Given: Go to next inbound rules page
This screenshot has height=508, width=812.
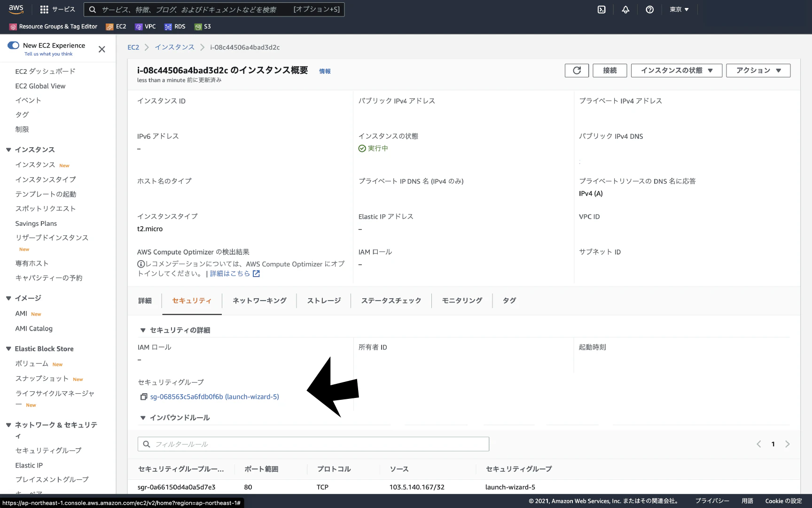Looking at the screenshot, I should (x=788, y=444).
